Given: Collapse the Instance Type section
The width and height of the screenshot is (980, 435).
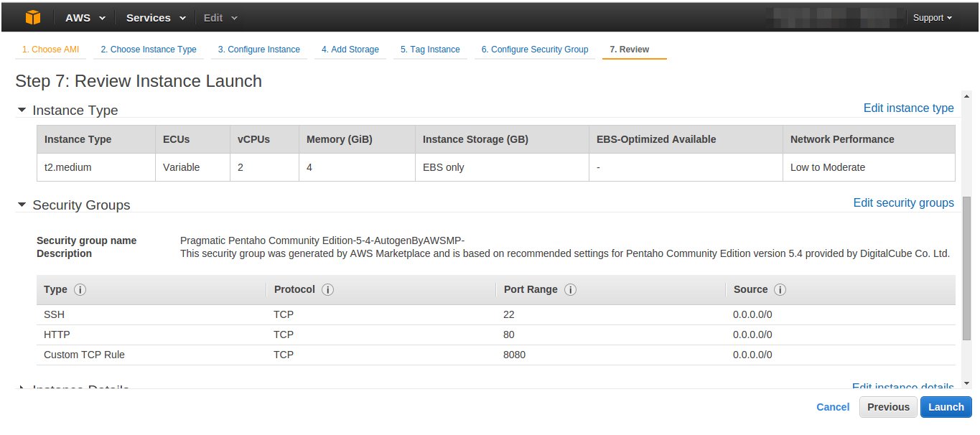Looking at the screenshot, I should [x=22, y=110].
